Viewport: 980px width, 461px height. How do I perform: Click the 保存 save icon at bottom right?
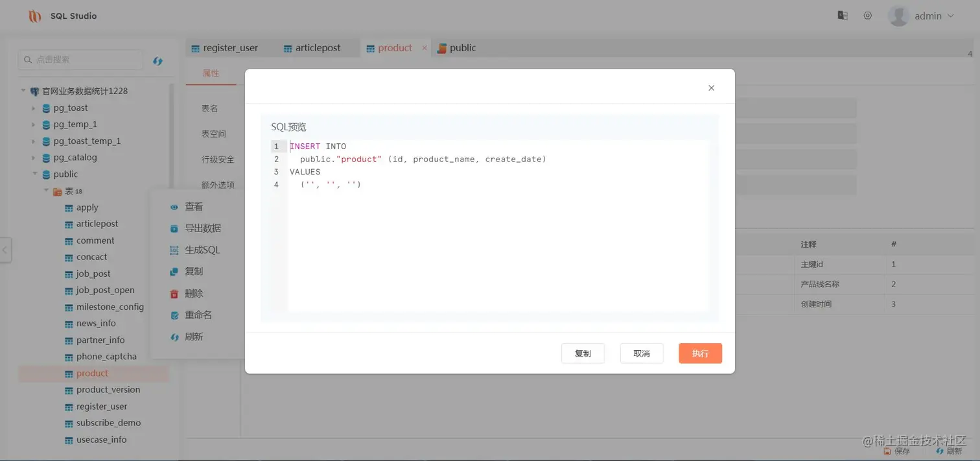click(887, 451)
